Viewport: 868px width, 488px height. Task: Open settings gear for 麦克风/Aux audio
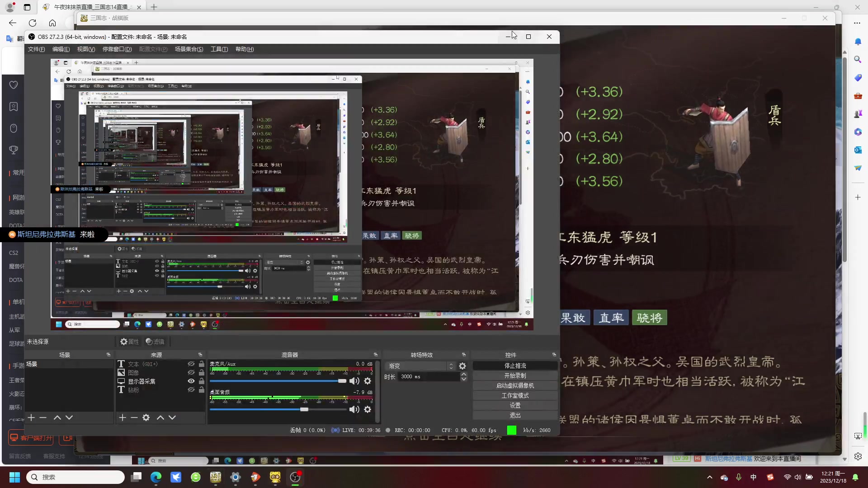click(368, 381)
